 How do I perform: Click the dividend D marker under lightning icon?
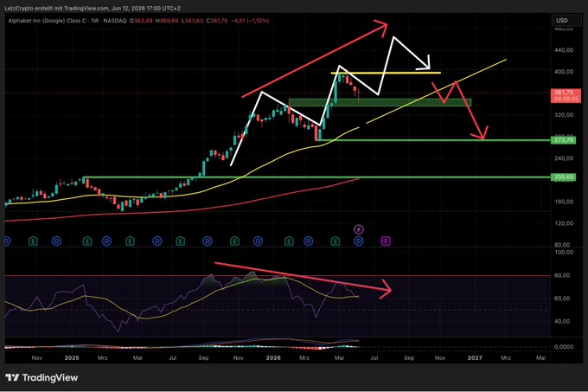click(x=359, y=241)
